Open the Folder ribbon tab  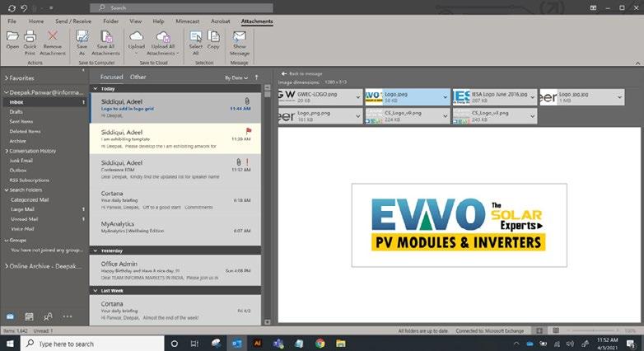pyautogui.click(x=110, y=21)
